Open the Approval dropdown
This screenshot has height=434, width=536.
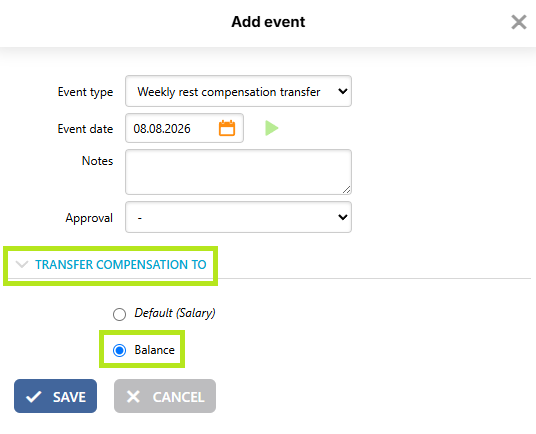[238, 217]
